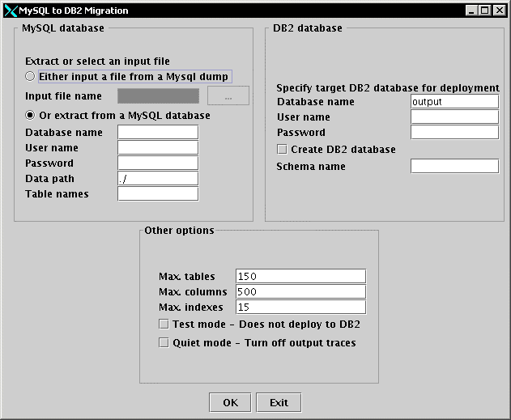Click the Schema name input field

click(x=454, y=166)
